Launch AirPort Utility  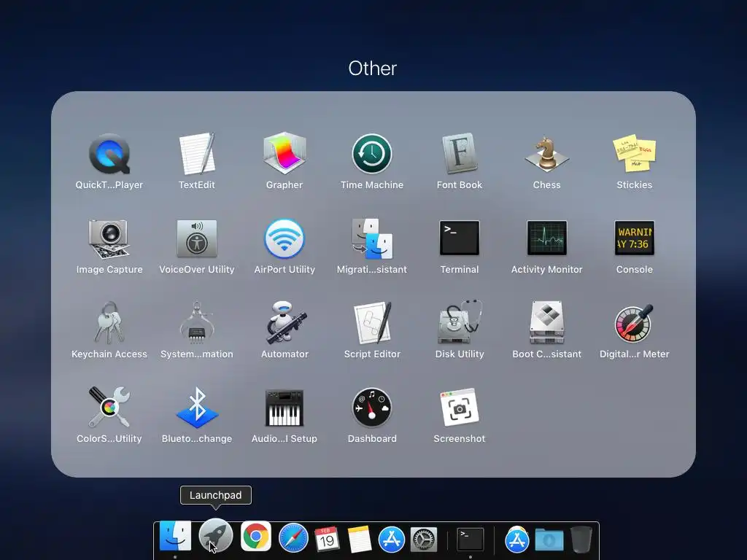[x=285, y=238]
